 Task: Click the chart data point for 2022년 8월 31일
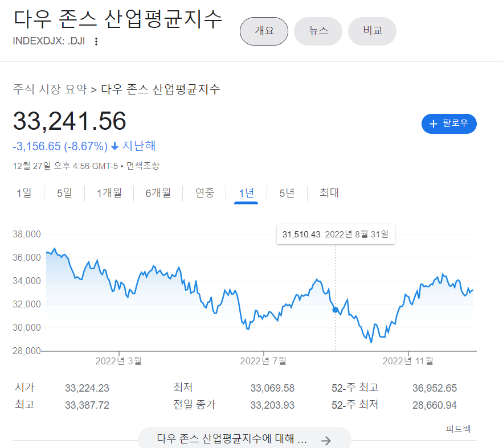(x=335, y=310)
